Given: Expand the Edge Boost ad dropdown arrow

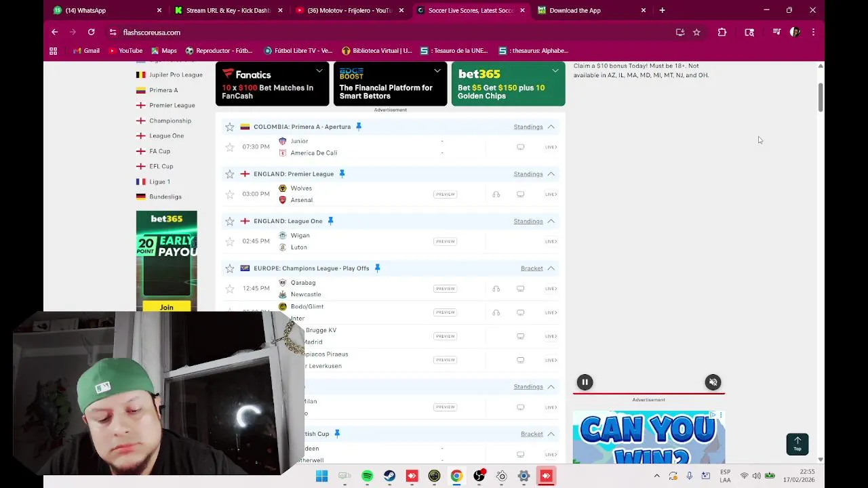Looking at the screenshot, I should 437,70.
